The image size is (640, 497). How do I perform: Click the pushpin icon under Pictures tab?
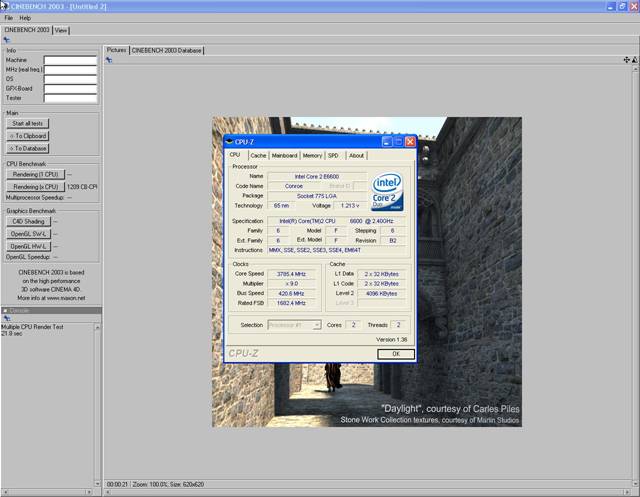pos(108,60)
